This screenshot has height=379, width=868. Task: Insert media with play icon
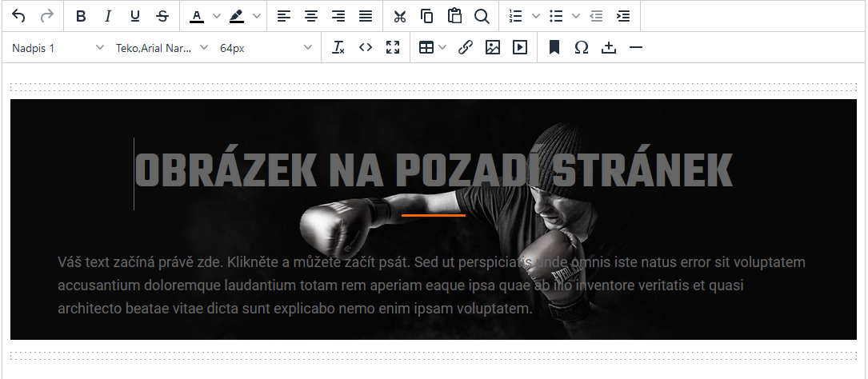tap(520, 48)
